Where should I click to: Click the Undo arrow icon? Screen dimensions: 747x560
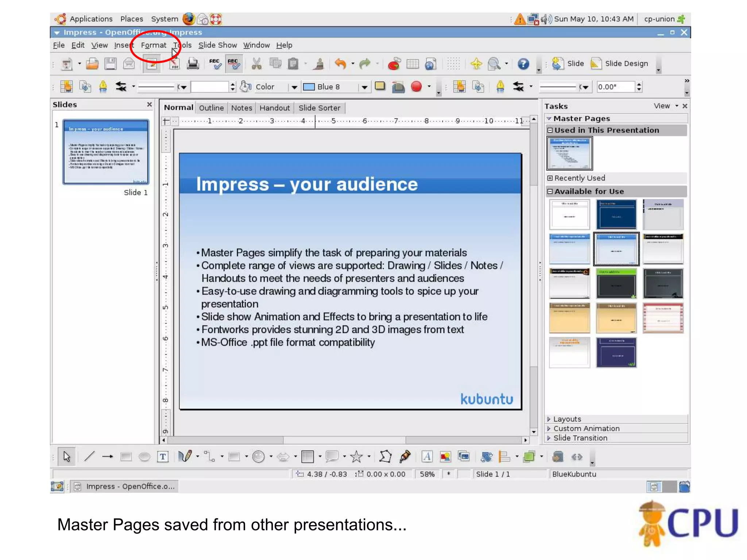pyautogui.click(x=340, y=64)
